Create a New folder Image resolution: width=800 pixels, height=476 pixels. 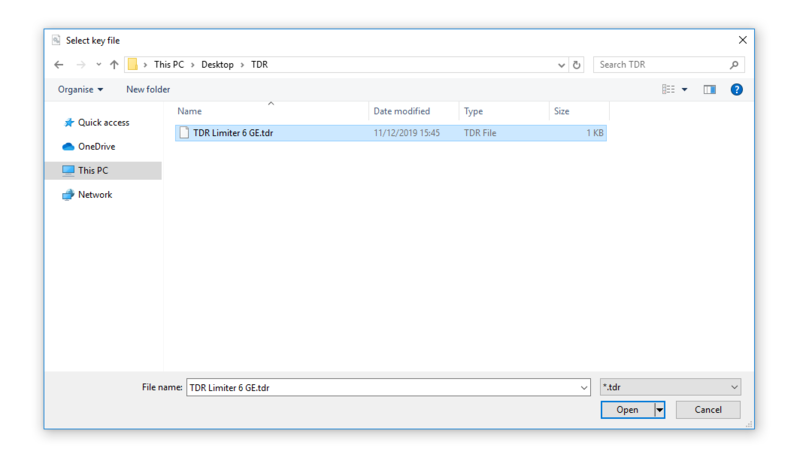click(148, 89)
